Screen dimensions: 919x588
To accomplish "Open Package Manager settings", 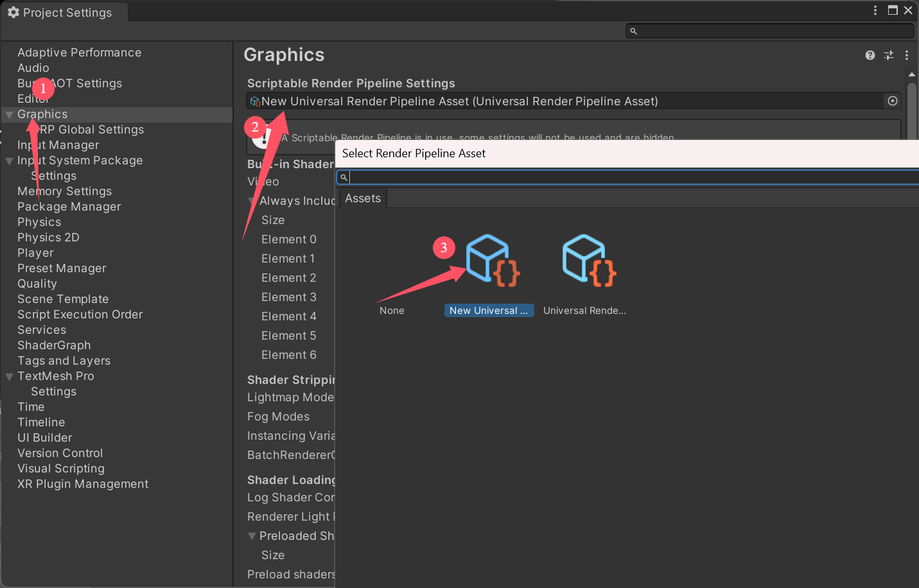I will tap(69, 207).
